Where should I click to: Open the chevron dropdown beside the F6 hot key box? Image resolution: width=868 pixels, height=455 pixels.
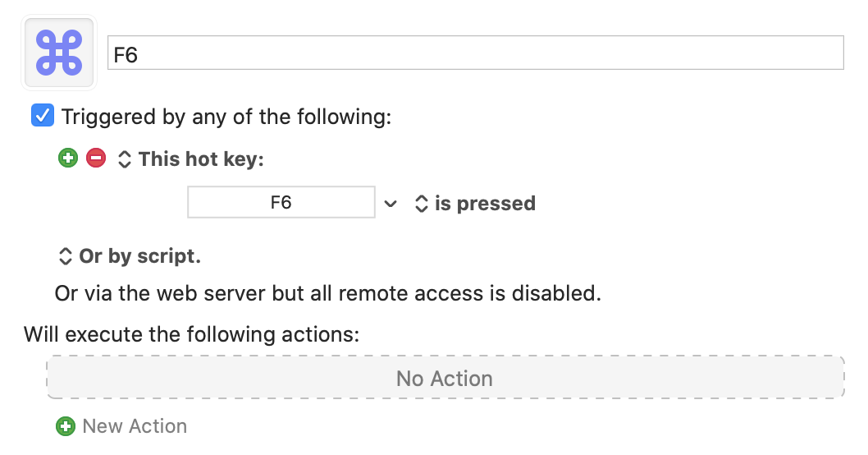[391, 204]
